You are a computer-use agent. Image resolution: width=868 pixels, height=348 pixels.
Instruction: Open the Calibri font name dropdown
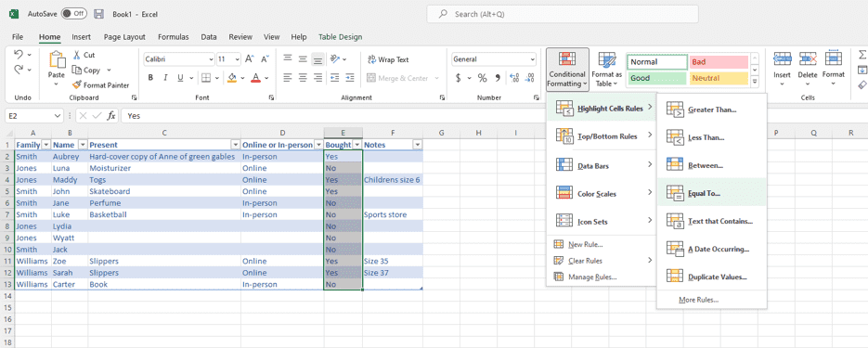click(211, 59)
